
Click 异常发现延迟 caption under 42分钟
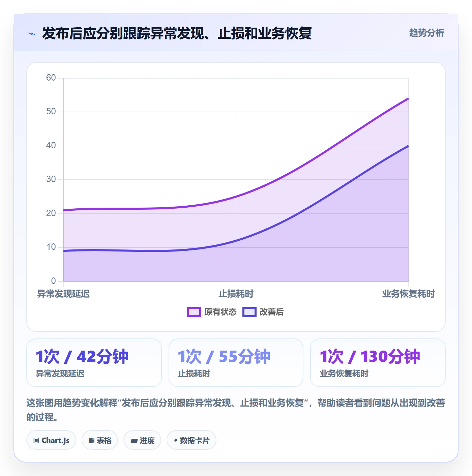point(60,374)
